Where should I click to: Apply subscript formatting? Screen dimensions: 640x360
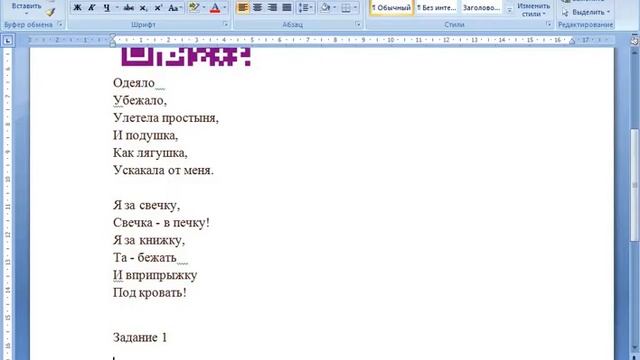point(143,8)
